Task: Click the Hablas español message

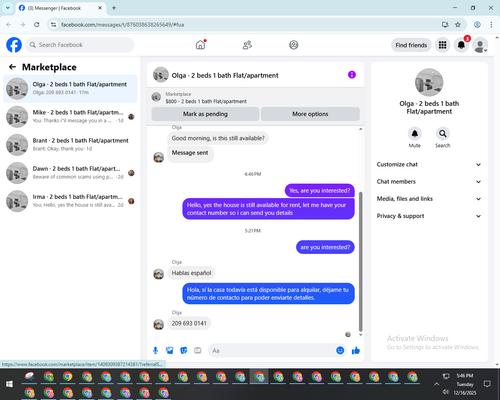Action: (x=191, y=273)
